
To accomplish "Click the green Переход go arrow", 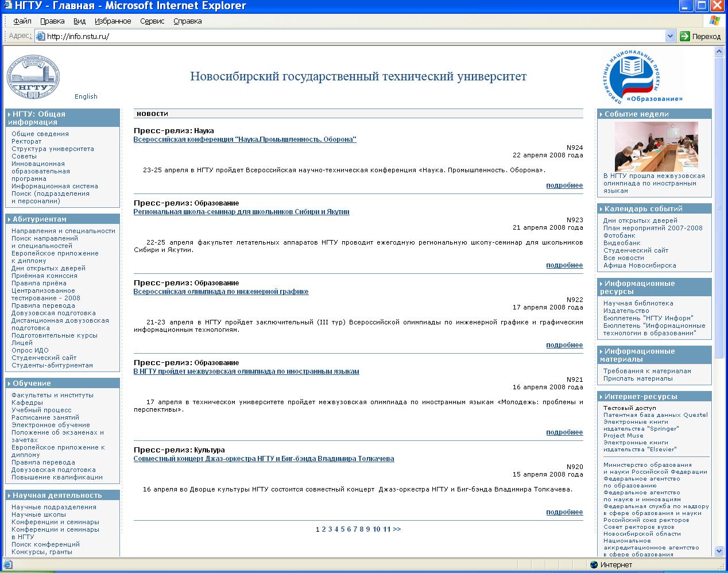I will click(x=685, y=36).
